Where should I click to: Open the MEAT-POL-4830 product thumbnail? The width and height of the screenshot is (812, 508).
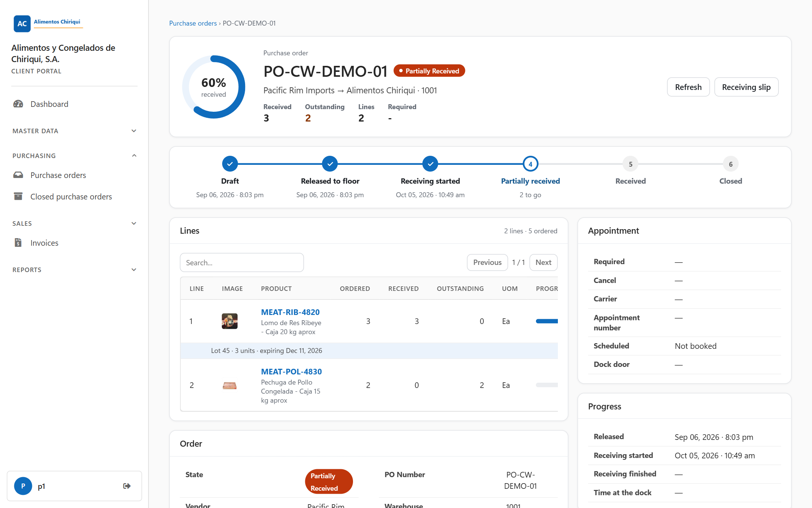pyautogui.click(x=229, y=385)
